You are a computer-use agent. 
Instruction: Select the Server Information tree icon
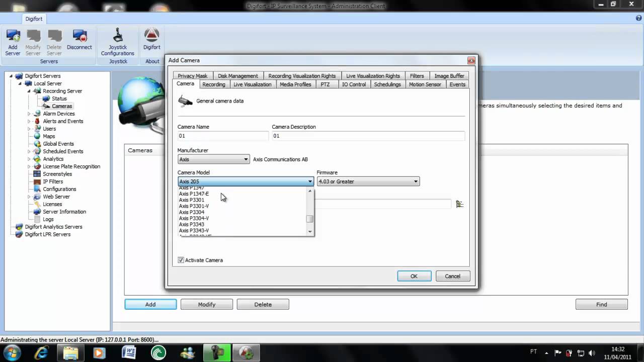[x=37, y=212]
